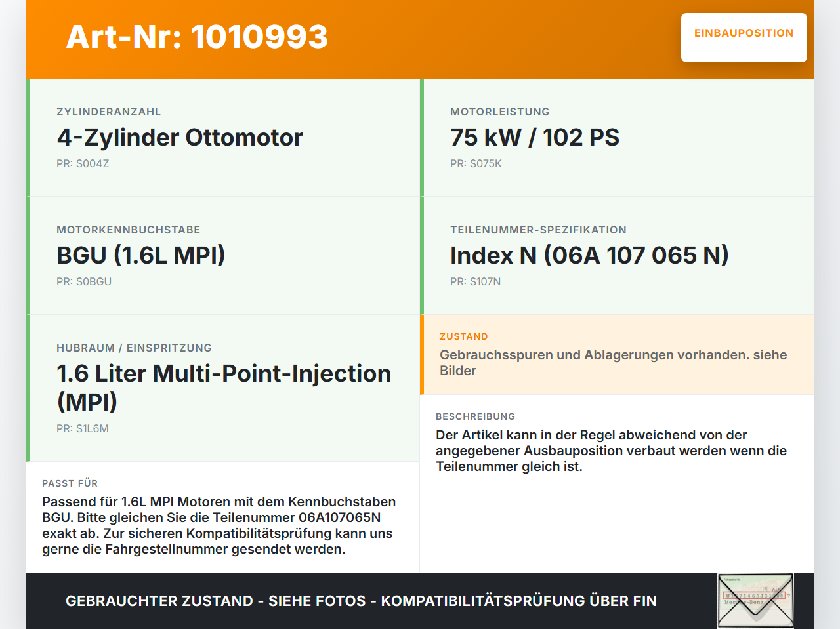The image size is (840, 629).
Task: Click the ZYLINDERANZAHL label
Action: point(108,112)
